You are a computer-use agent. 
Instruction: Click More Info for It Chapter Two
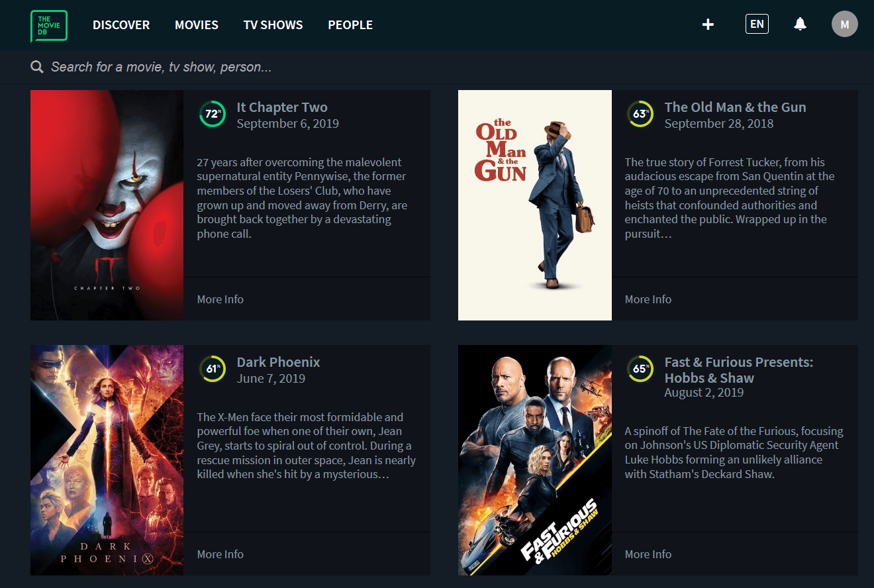point(220,299)
